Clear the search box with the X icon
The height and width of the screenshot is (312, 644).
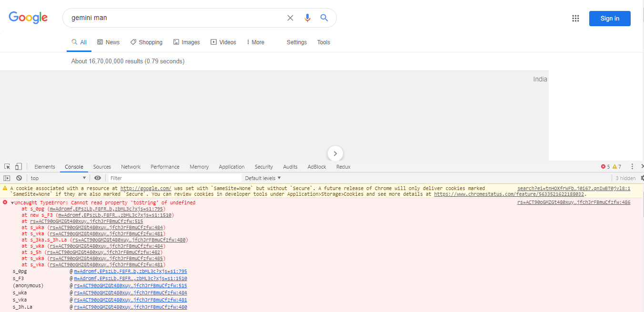(290, 18)
